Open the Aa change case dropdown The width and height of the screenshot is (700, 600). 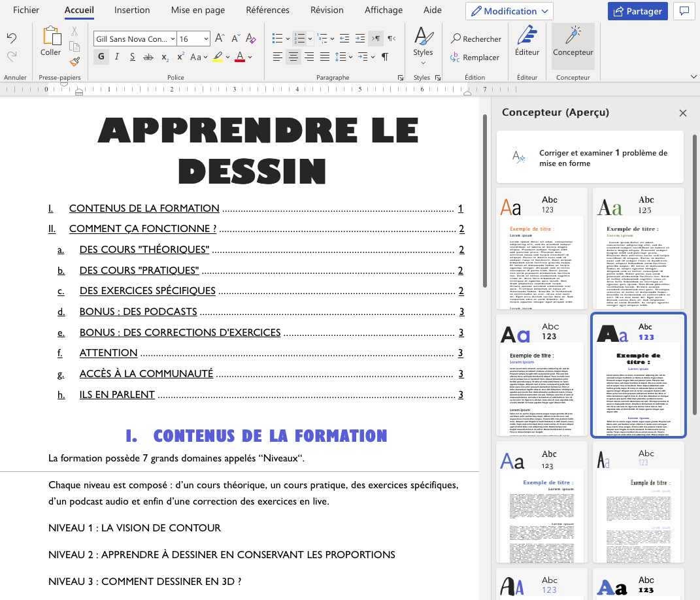[x=199, y=57]
